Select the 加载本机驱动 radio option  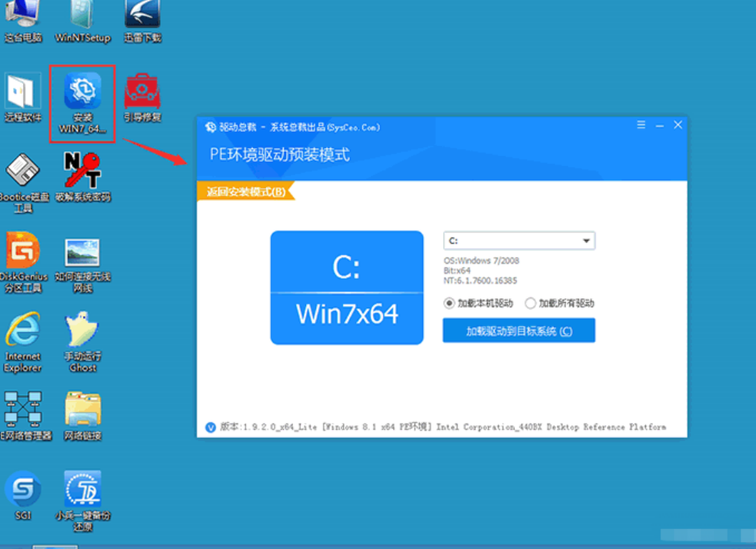tap(449, 304)
